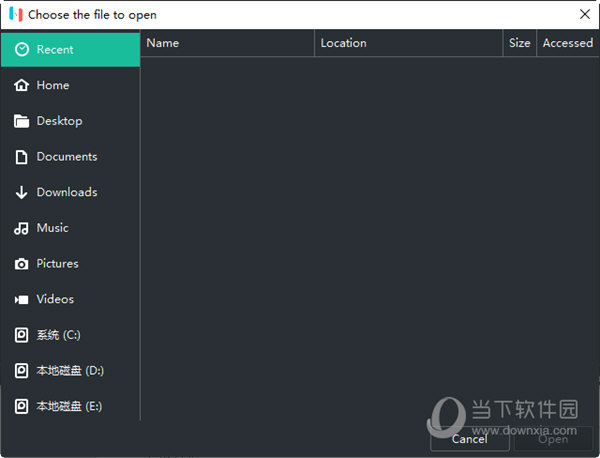Select the Recent clock icon in sidebar
600x458 pixels.
pos(21,50)
